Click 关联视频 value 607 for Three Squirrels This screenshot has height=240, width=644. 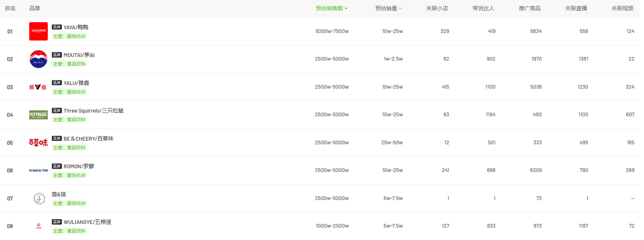[630, 115]
